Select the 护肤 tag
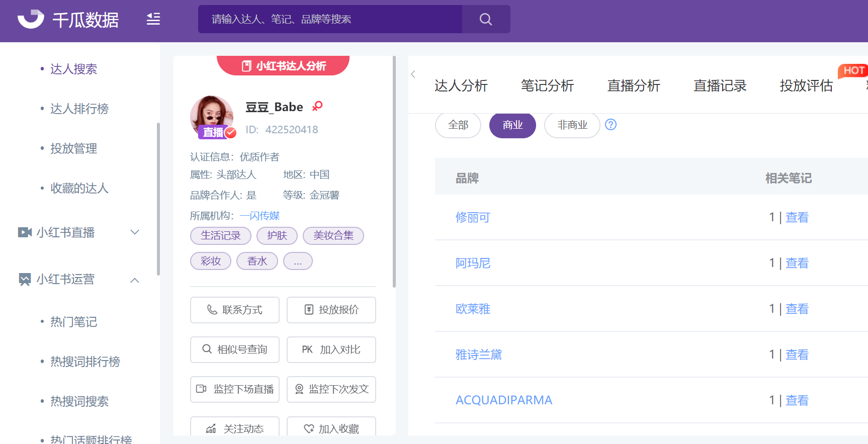Image resolution: width=868 pixels, height=444 pixels. [277, 235]
